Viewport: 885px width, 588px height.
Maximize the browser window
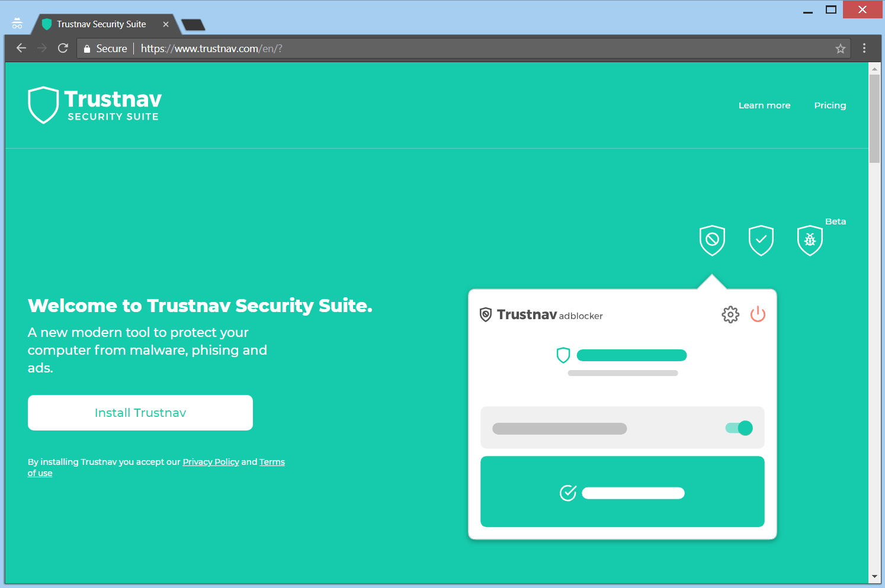pos(831,10)
